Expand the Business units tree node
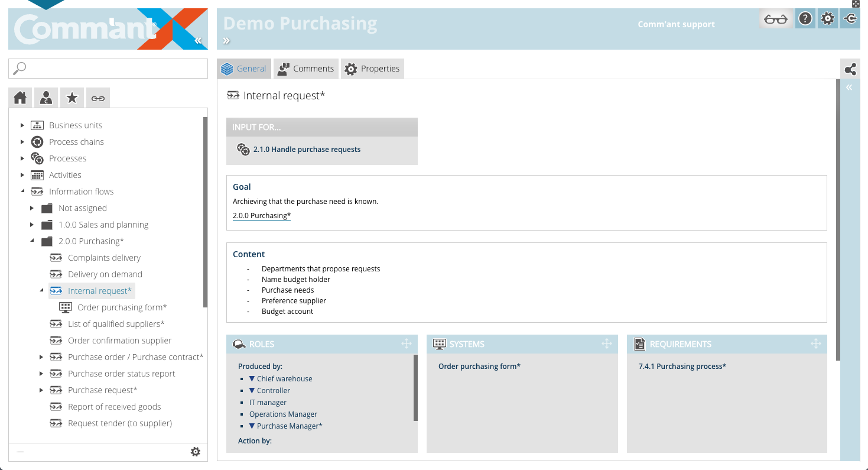 pos(22,125)
